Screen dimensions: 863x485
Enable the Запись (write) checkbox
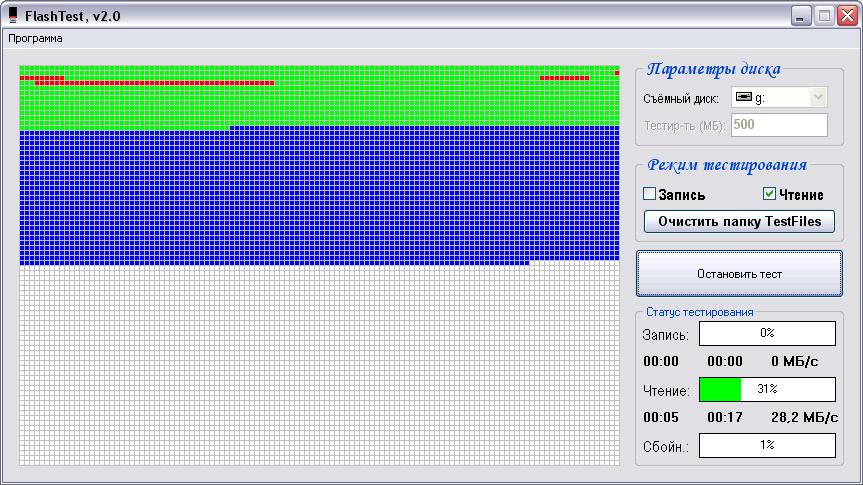click(649, 194)
